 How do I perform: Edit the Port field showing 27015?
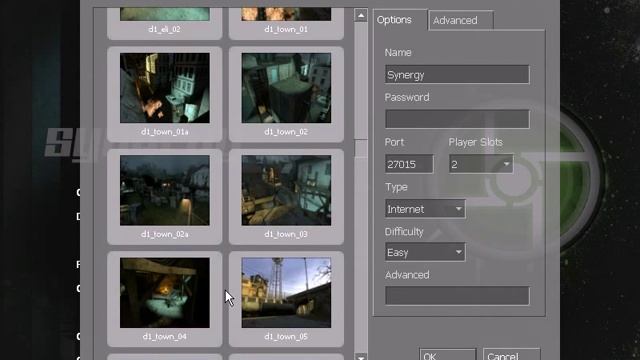tap(409, 164)
